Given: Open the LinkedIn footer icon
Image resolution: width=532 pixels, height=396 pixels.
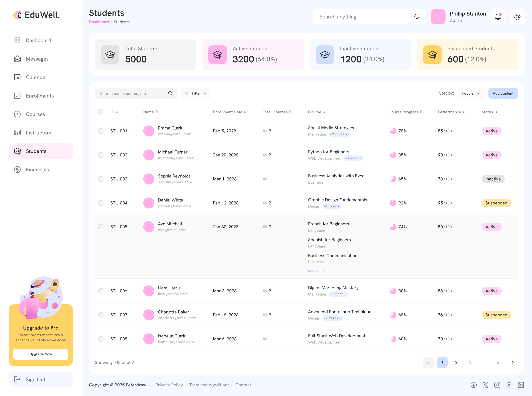Looking at the screenshot, I should click(521, 385).
